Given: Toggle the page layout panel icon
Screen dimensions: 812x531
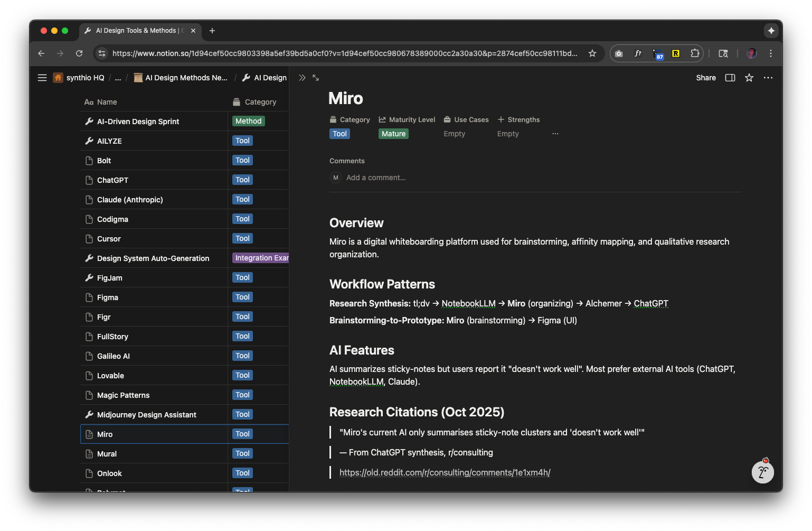Looking at the screenshot, I should point(730,78).
